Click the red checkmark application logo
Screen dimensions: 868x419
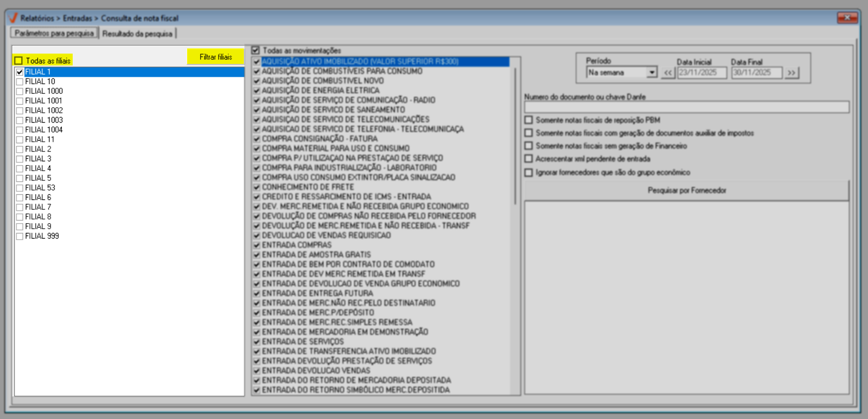(x=13, y=18)
